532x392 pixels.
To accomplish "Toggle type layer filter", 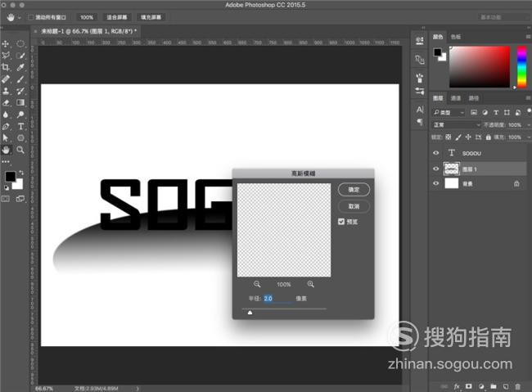I will click(x=496, y=112).
